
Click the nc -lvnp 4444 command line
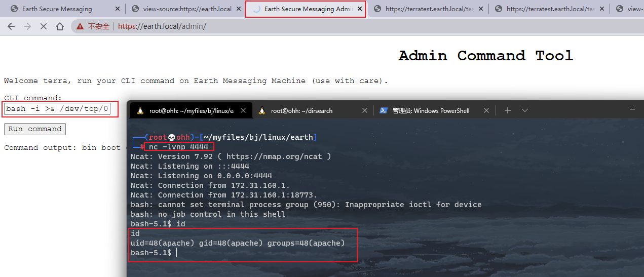tap(179, 147)
